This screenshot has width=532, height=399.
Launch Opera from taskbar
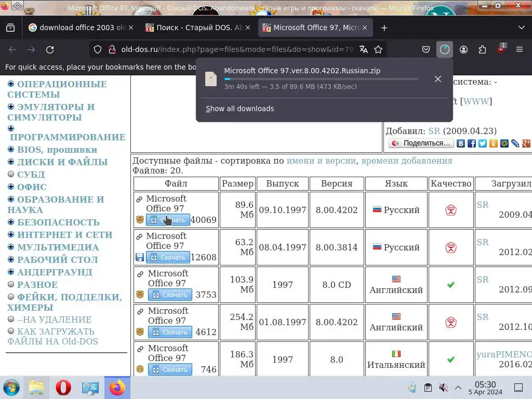(63, 388)
